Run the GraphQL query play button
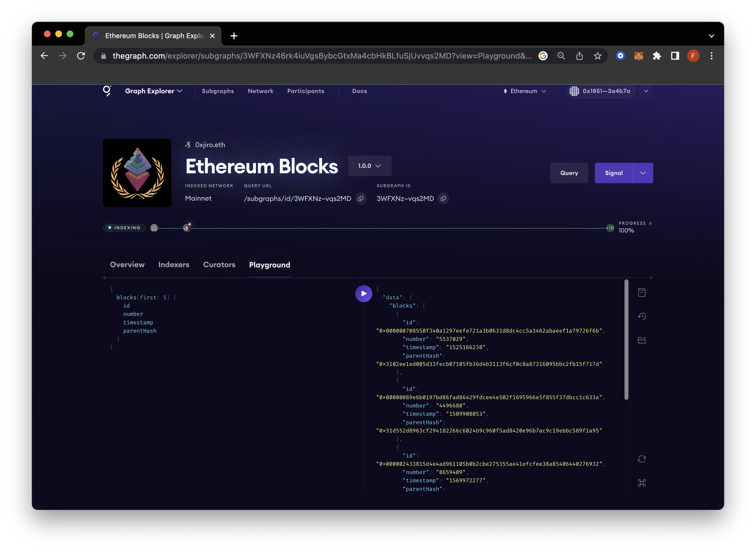 click(364, 294)
